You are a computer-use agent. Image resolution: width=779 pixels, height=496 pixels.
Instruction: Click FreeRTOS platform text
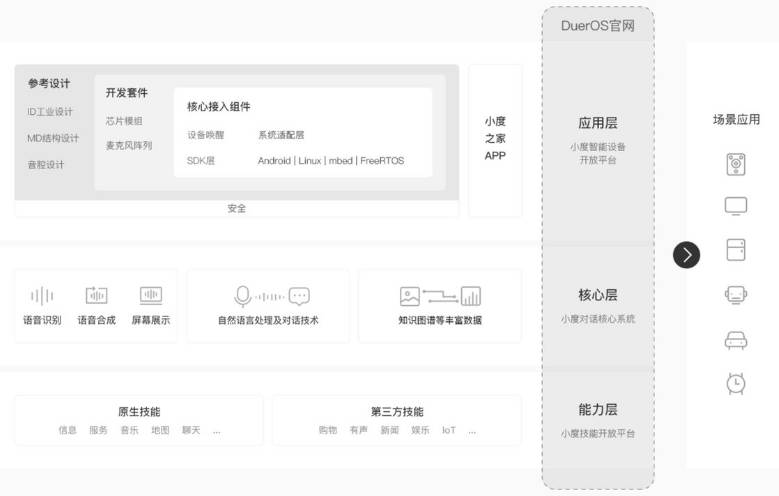click(x=382, y=161)
